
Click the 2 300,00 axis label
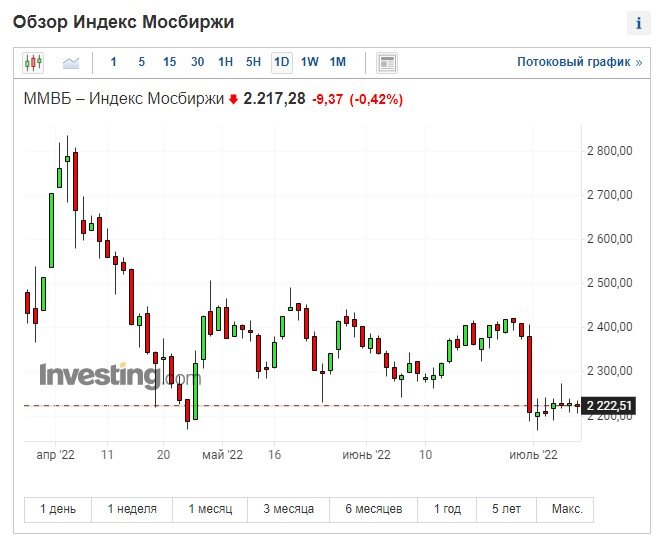click(610, 371)
